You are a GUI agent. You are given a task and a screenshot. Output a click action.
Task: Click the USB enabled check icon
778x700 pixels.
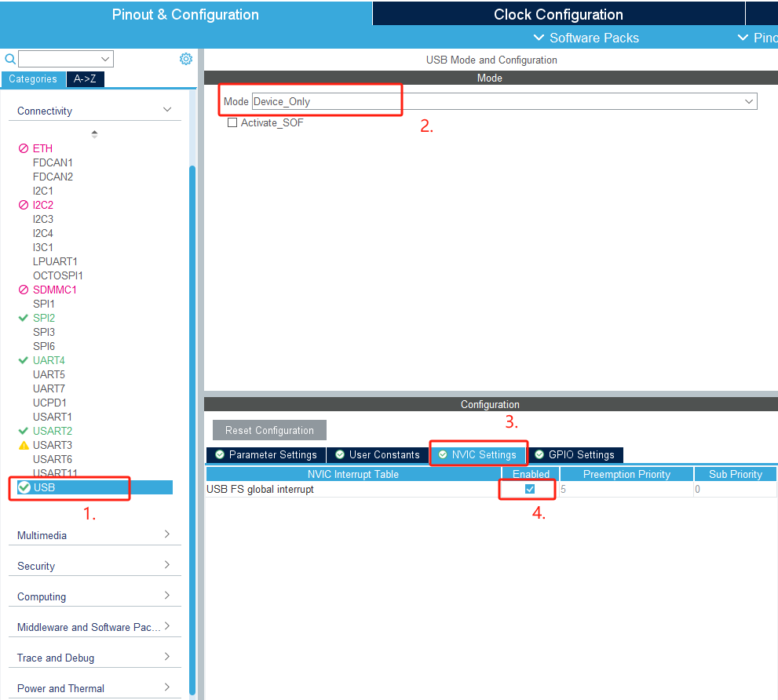pyautogui.click(x=24, y=487)
